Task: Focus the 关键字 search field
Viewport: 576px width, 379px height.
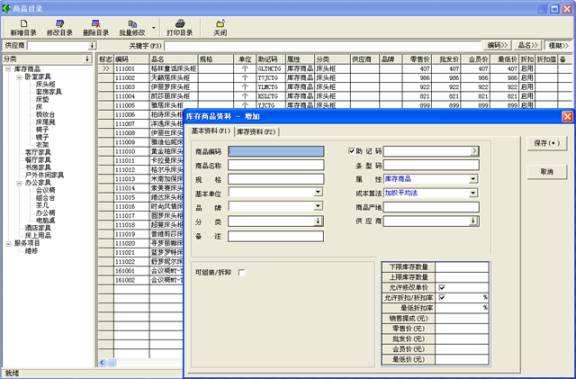Action: point(323,46)
